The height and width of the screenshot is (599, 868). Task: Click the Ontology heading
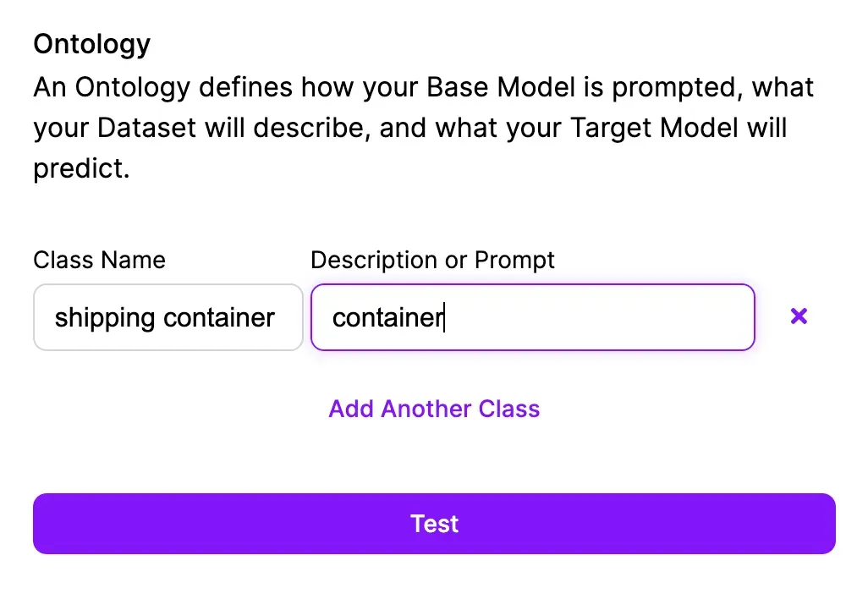pos(91,44)
